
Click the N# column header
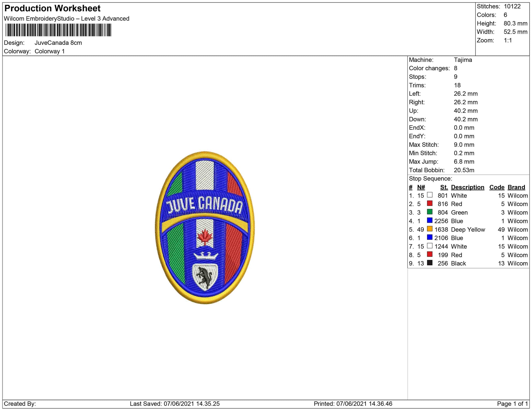click(x=421, y=187)
